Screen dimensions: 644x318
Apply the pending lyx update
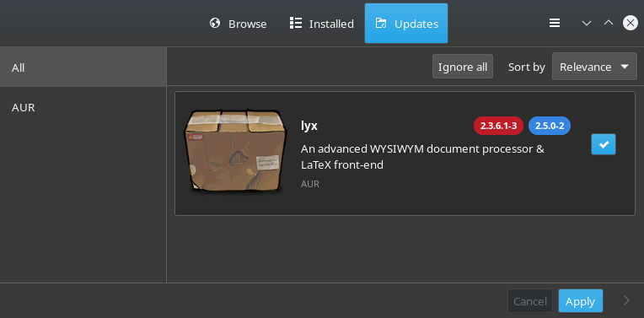580,301
